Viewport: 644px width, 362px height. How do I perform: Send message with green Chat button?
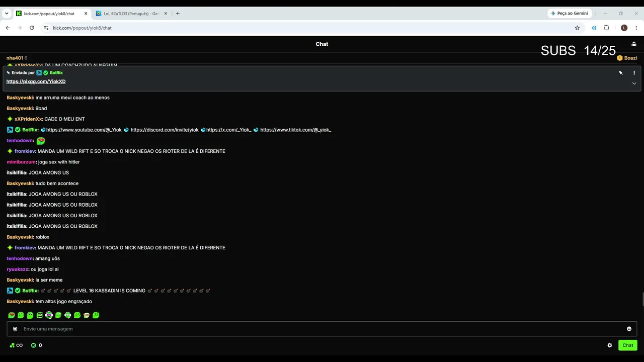628,345
